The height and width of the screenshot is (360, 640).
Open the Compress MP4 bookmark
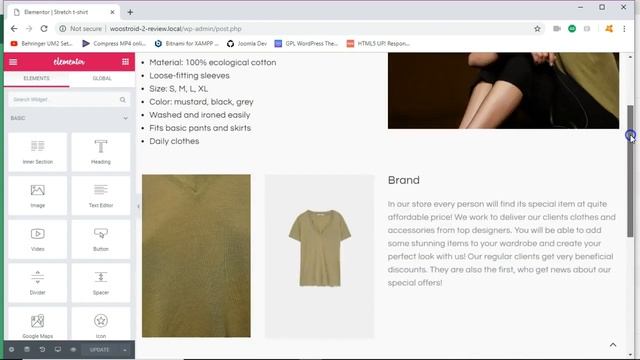click(114, 43)
